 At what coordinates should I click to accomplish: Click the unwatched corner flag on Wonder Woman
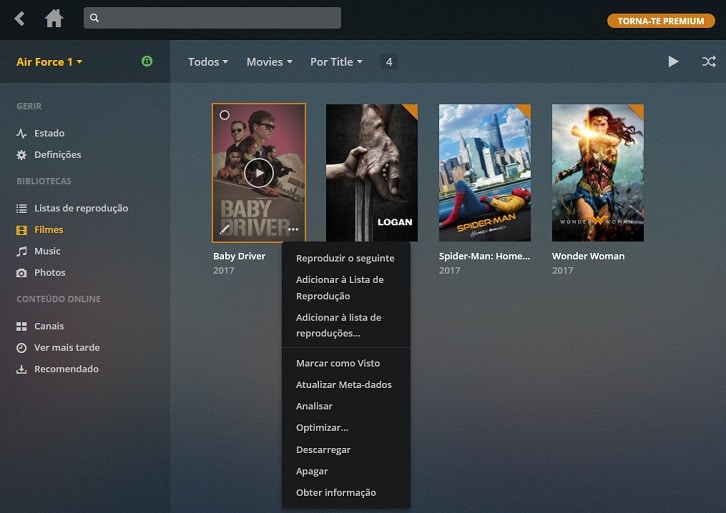pyautogui.click(x=638, y=110)
